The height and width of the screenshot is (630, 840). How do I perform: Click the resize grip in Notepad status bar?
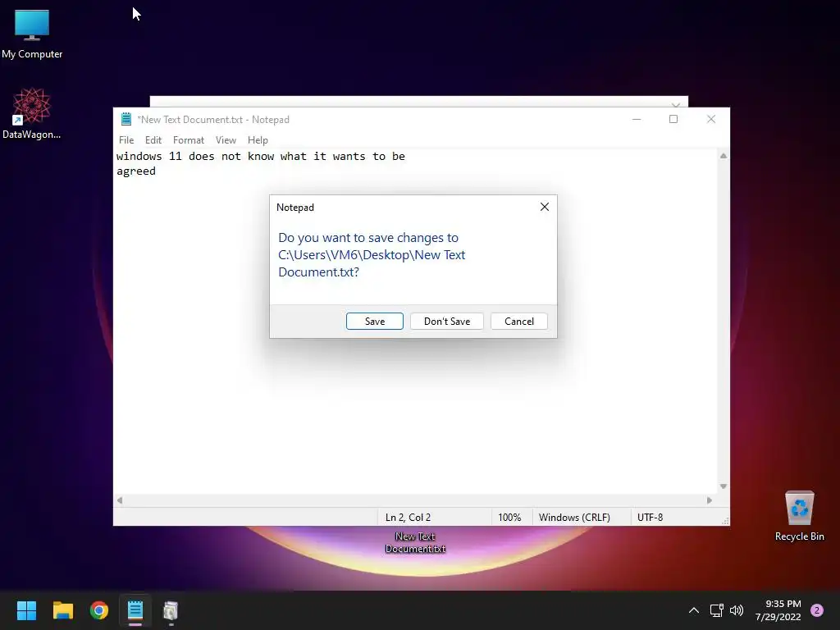(725, 521)
